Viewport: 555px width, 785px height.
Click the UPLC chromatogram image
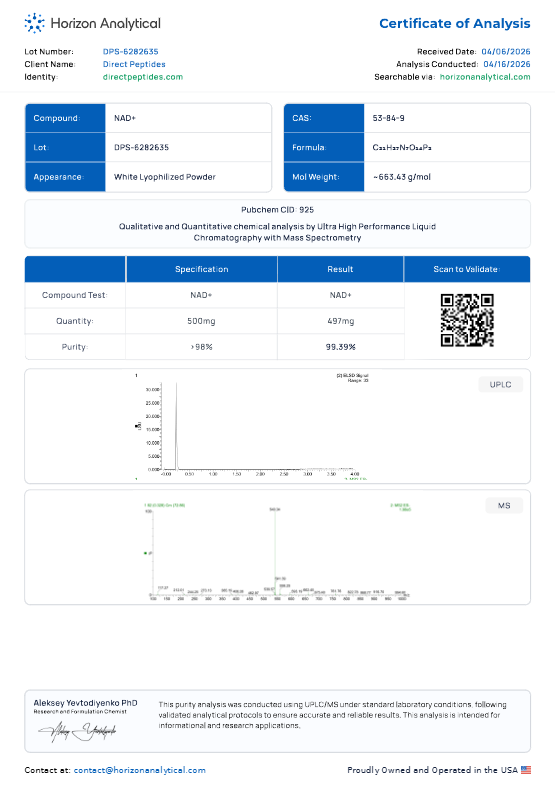(253, 427)
